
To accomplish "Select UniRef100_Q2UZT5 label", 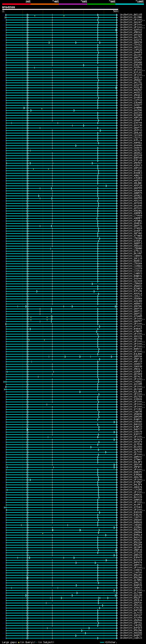I will click(x=131, y=85).
